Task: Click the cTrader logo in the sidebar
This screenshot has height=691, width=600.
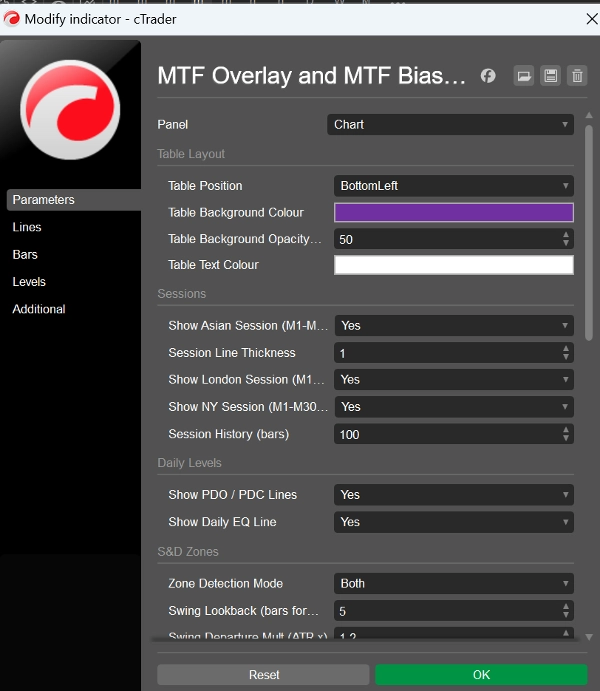Action: click(70, 110)
